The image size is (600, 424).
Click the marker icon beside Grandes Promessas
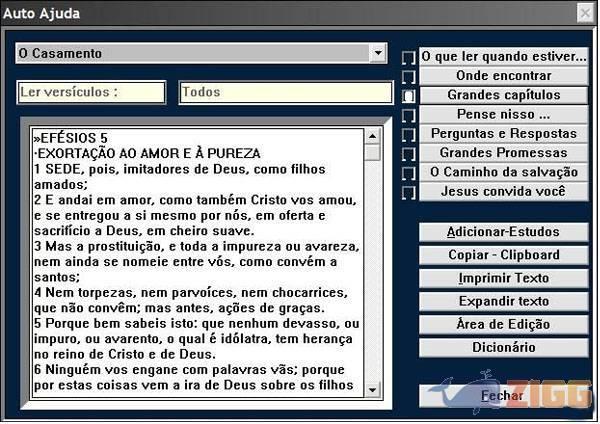(408, 154)
